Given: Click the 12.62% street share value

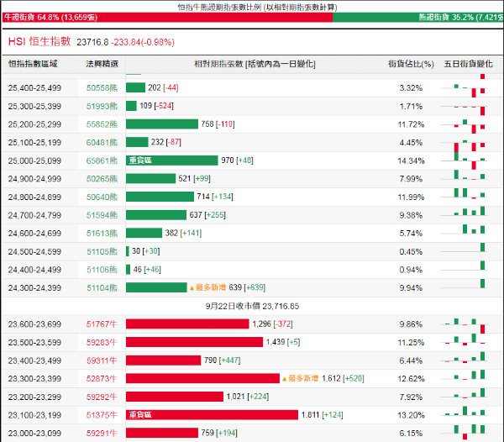Looking at the screenshot, I should pyautogui.click(x=411, y=379).
